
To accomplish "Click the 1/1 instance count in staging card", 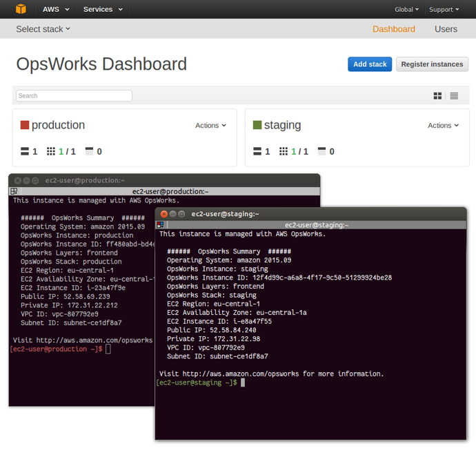I will point(299,151).
